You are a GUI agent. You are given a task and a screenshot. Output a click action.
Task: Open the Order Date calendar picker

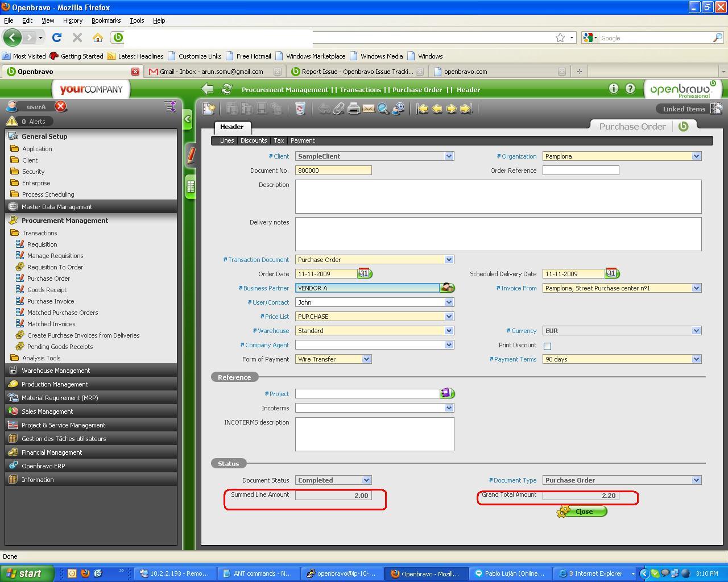[x=365, y=273]
